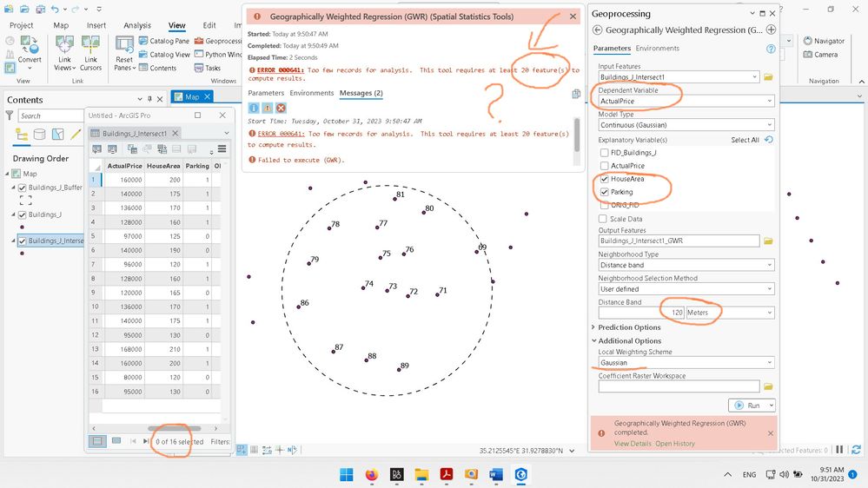Click the filter funnel icon in Contents

(10, 115)
